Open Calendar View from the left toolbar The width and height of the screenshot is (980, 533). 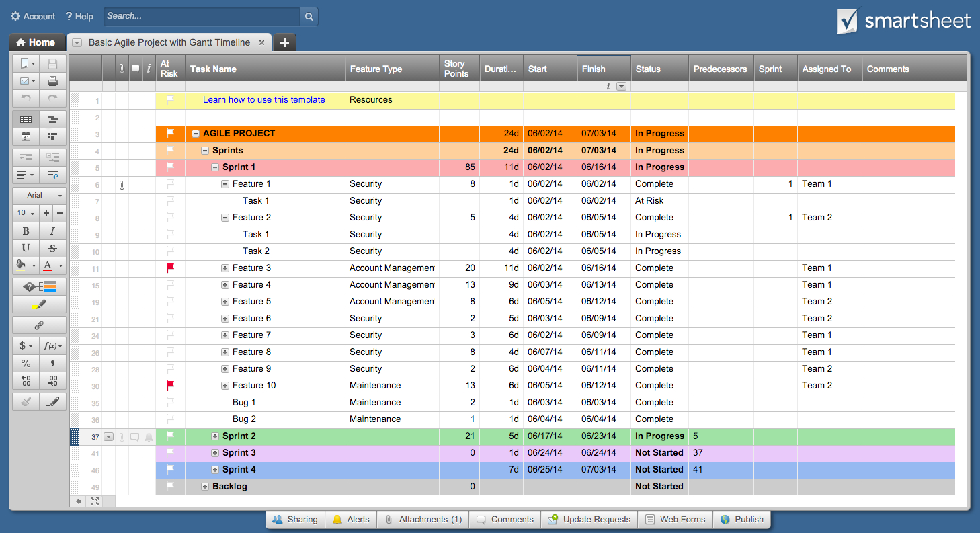click(26, 136)
